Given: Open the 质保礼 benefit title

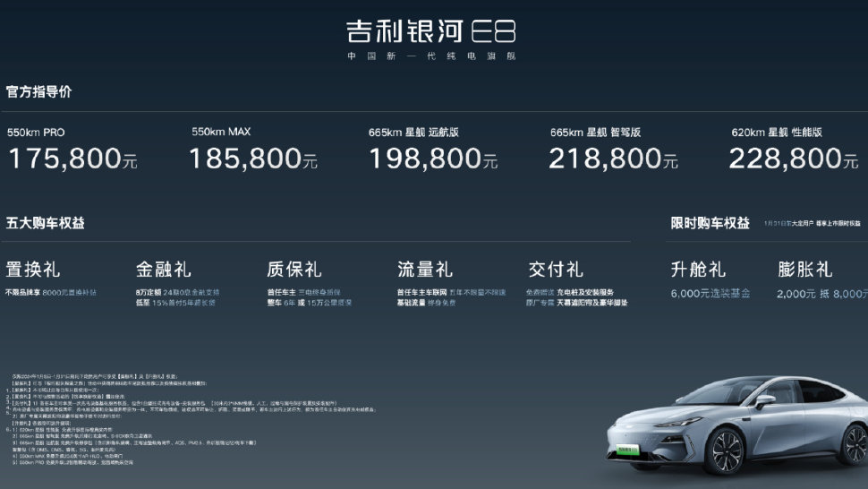Looking at the screenshot, I should click(x=294, y=270).
